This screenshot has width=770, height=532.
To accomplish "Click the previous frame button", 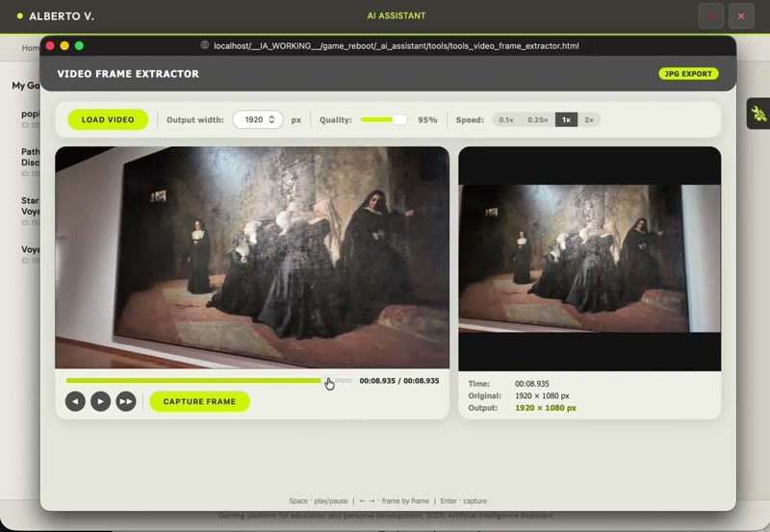I will pyautogui.click(x=75, y=401).
